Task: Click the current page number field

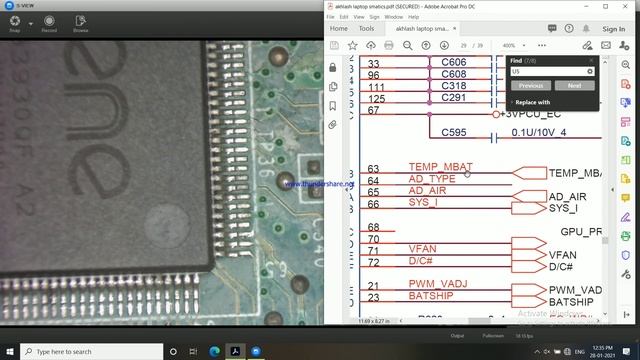Action: click(x=463, y=46)
